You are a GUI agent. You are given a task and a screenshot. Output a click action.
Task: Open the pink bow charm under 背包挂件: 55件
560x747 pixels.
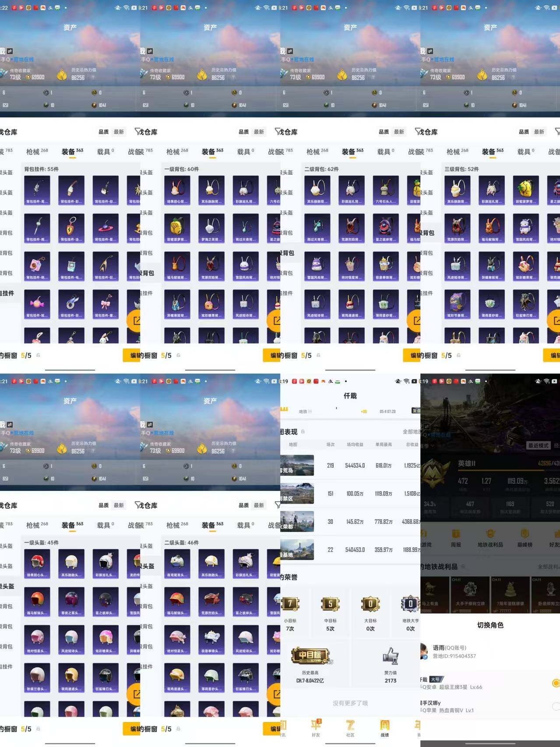tap(106, 304)
